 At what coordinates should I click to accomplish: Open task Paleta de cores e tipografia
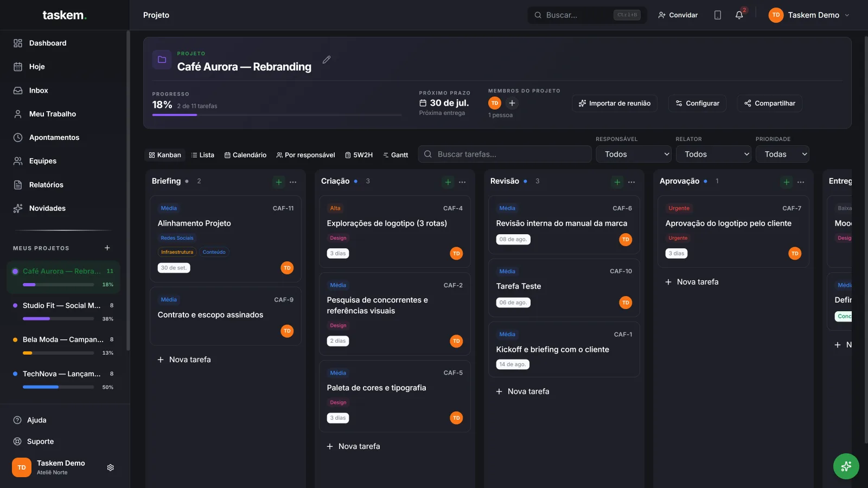395,396
